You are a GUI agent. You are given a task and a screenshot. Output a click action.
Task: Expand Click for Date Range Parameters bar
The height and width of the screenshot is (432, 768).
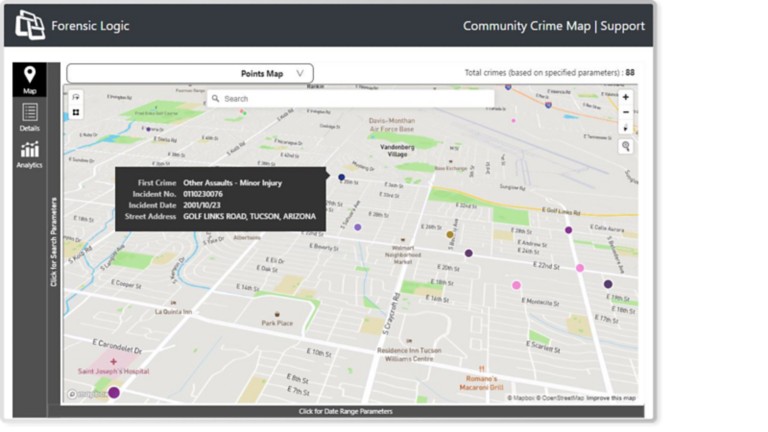(x=346, y=411)
